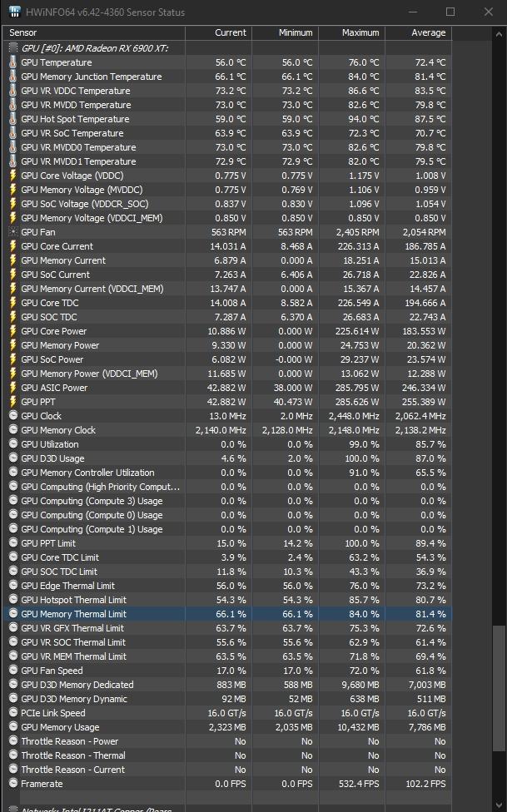
Task: Click chip icon beside GPU [#0] AMD Radeon header
Action: pos(13,48)
